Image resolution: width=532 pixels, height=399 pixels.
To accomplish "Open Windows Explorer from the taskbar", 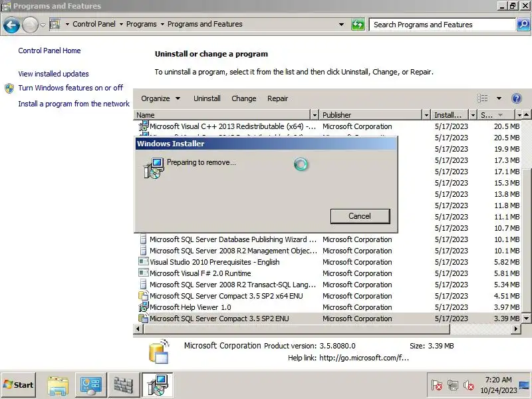I will pyautogui.click(x=58, y=385).
